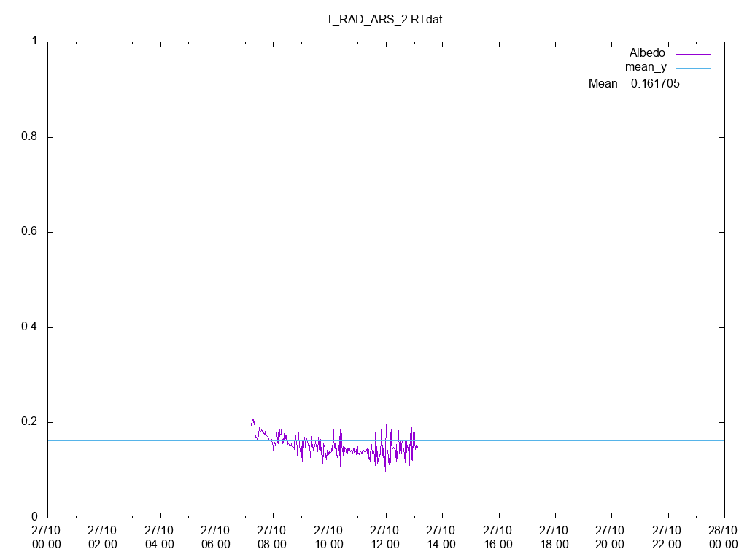
Task: Click the x-axis label 27/10 00:00
Action: coord(46,537)
